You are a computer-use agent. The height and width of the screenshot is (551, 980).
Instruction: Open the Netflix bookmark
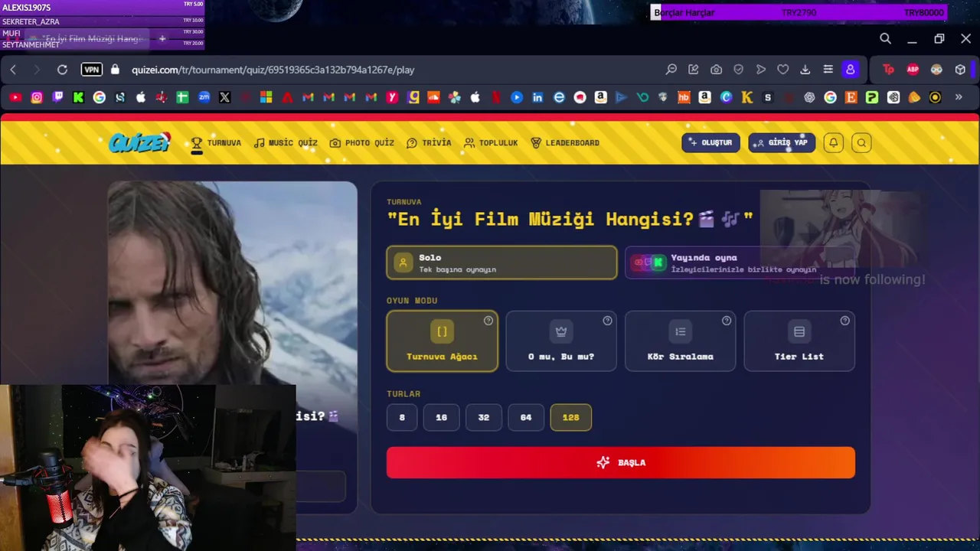pos(496,97)
